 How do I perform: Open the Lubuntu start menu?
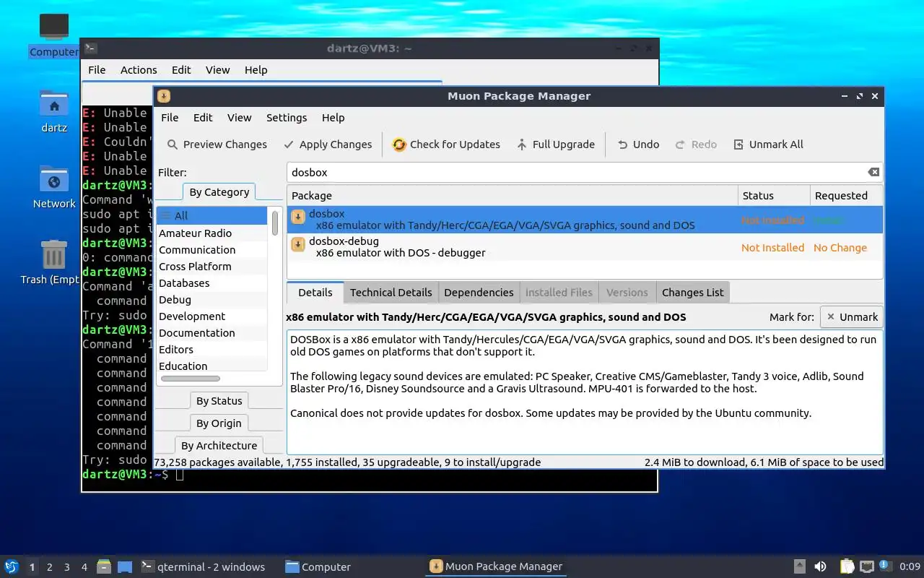pos(12,566)
